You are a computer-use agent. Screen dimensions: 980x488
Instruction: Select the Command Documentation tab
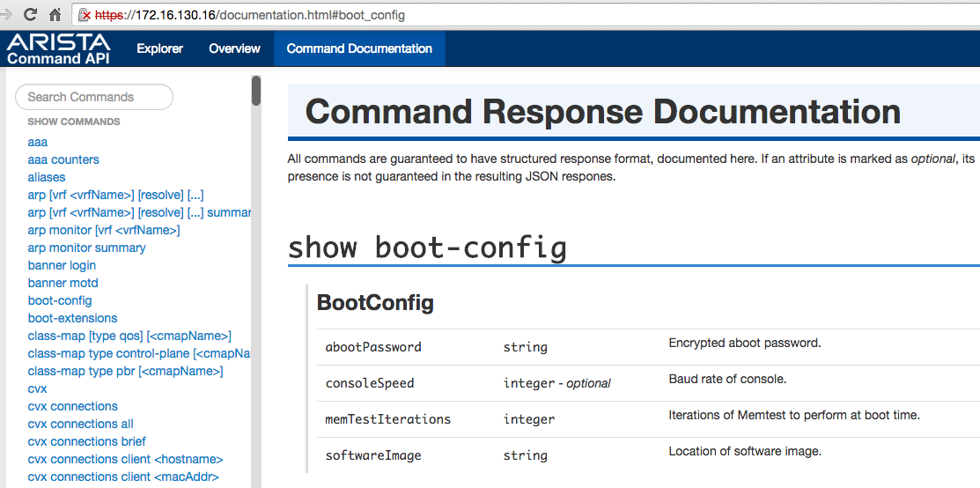359,49
